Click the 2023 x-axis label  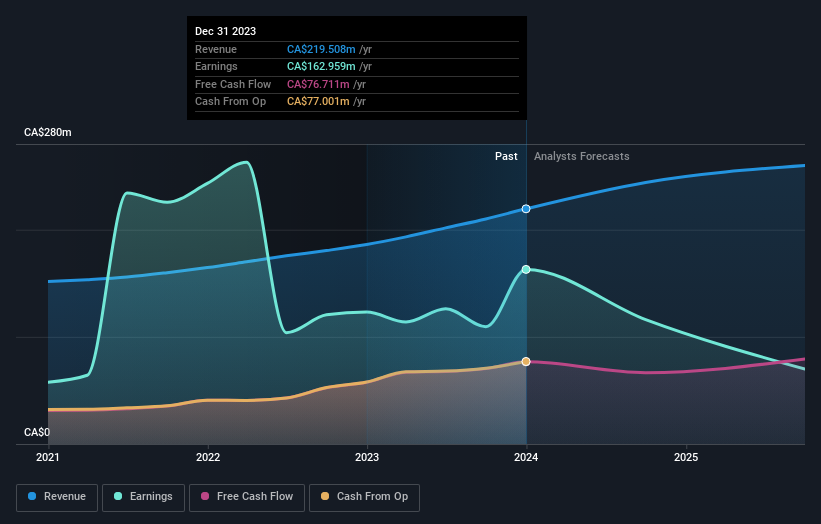(367, 457)
